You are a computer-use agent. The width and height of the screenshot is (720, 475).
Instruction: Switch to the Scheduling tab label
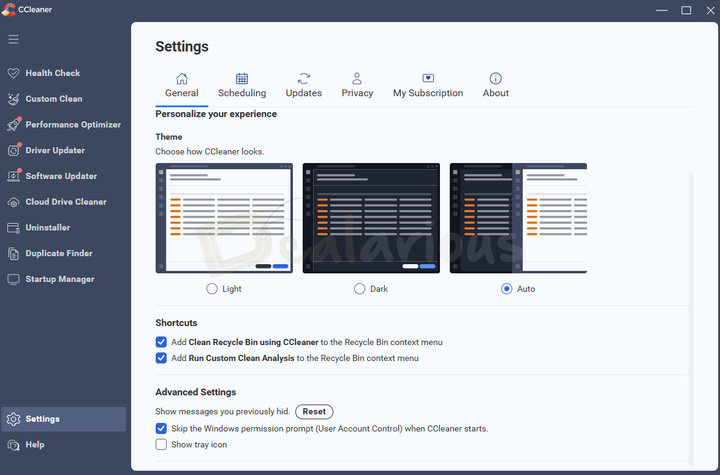click(242, 93)
